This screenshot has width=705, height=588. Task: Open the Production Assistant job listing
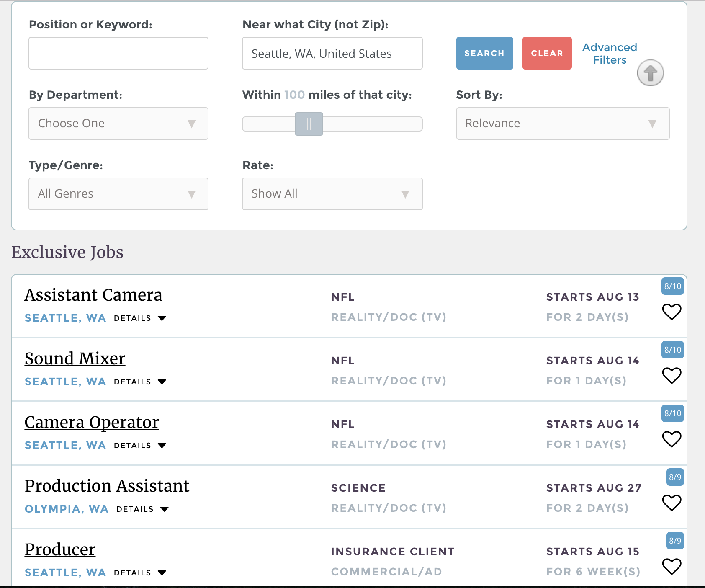107,486
